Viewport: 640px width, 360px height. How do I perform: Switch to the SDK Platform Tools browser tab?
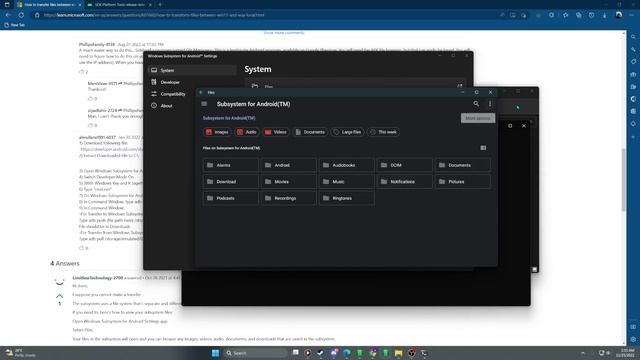point(119,4)
